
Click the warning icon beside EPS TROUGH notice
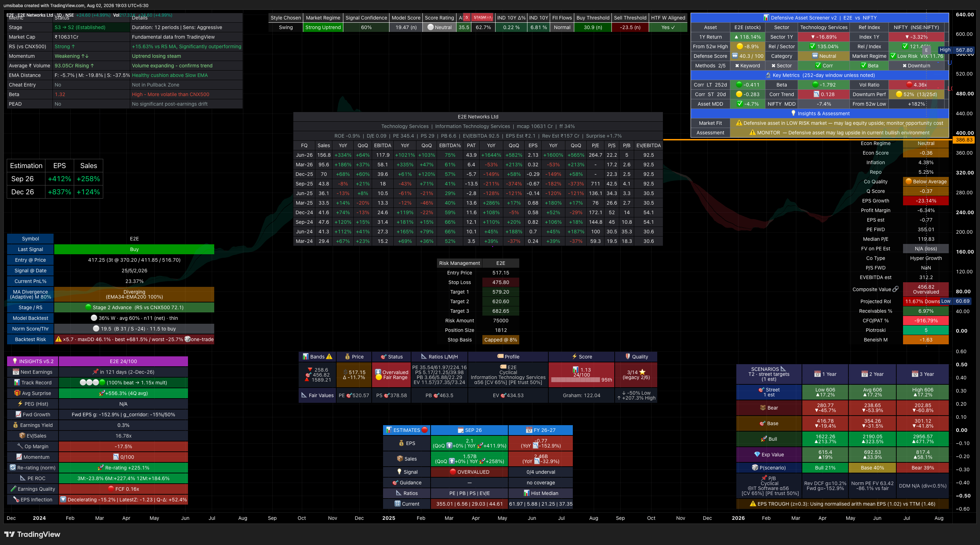coord(753,504)
